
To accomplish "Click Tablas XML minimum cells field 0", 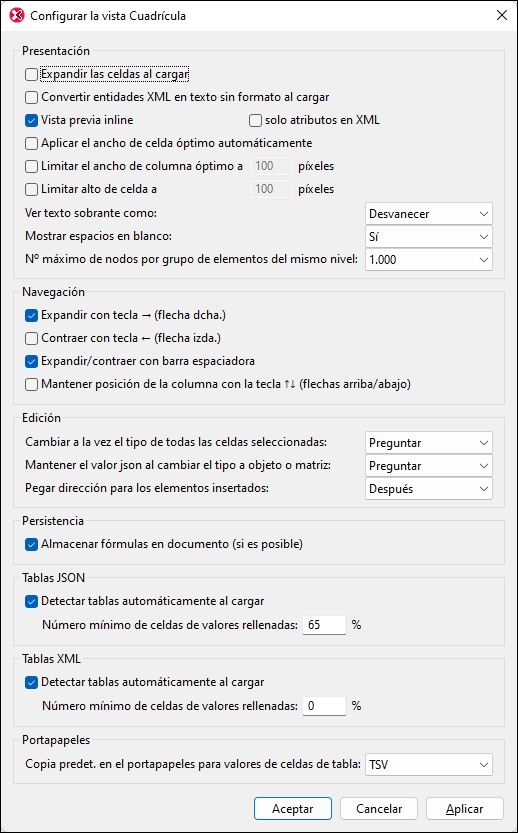I will click(324, 706).
